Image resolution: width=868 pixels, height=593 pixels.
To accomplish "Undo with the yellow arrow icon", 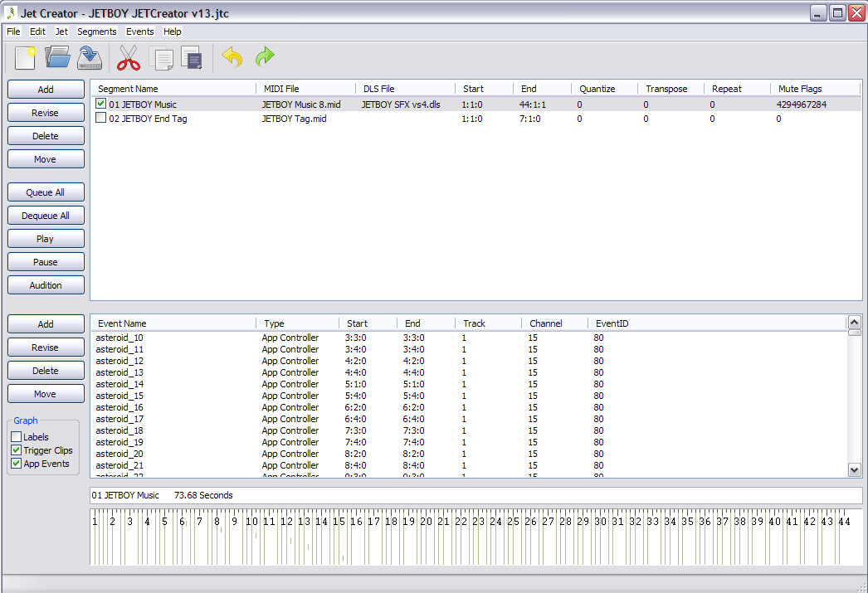I will (x=232, y=58).
